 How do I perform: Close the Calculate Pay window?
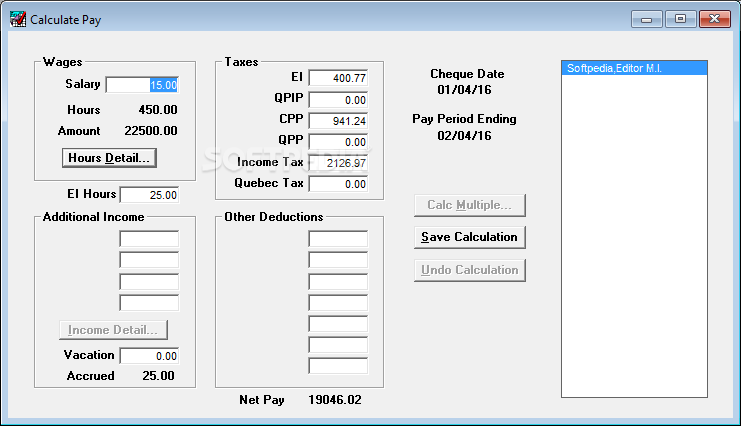coord(715,19)
